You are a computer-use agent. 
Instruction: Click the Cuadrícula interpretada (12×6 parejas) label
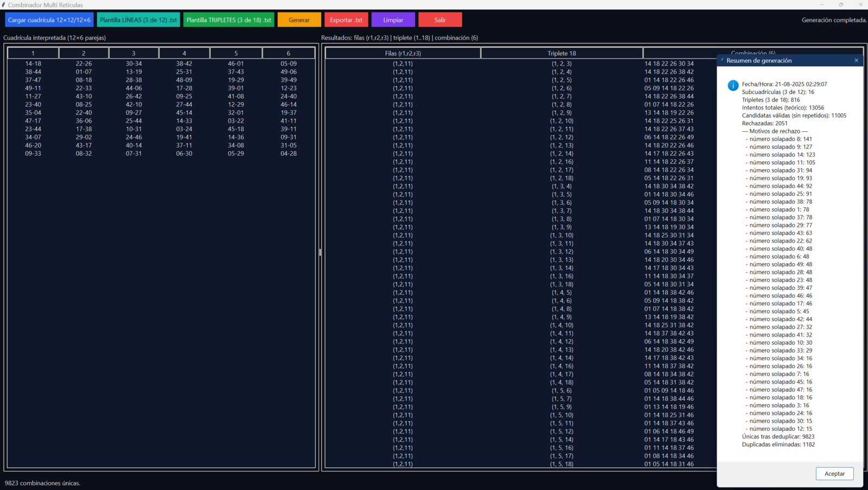[x=55, y=38]
